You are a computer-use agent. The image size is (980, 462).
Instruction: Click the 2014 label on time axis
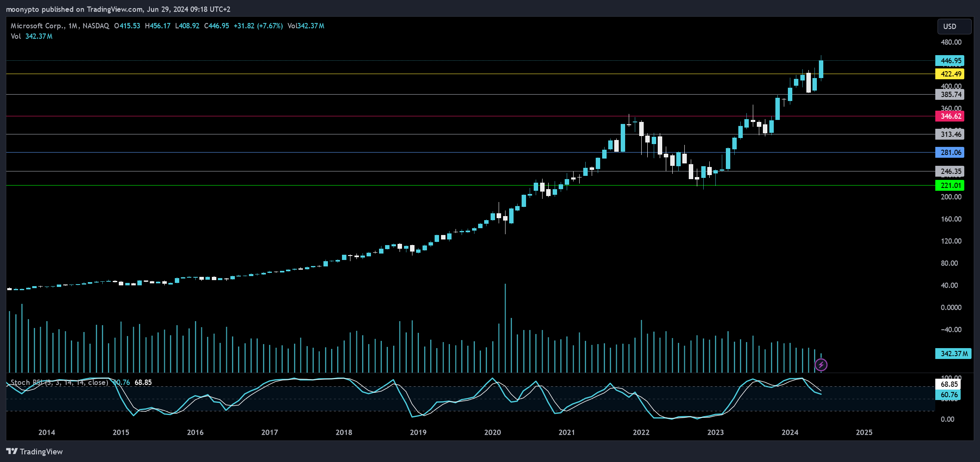[x=47, y=432]
